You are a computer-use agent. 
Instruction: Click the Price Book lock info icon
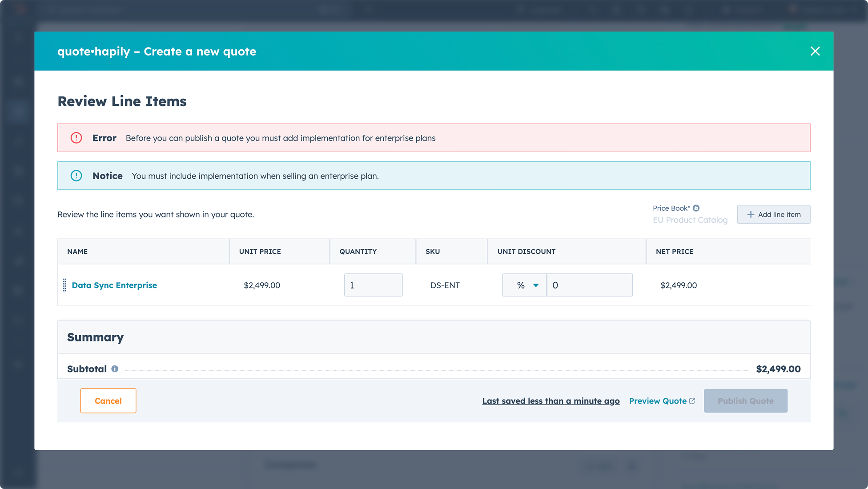[x=696, y=208]
